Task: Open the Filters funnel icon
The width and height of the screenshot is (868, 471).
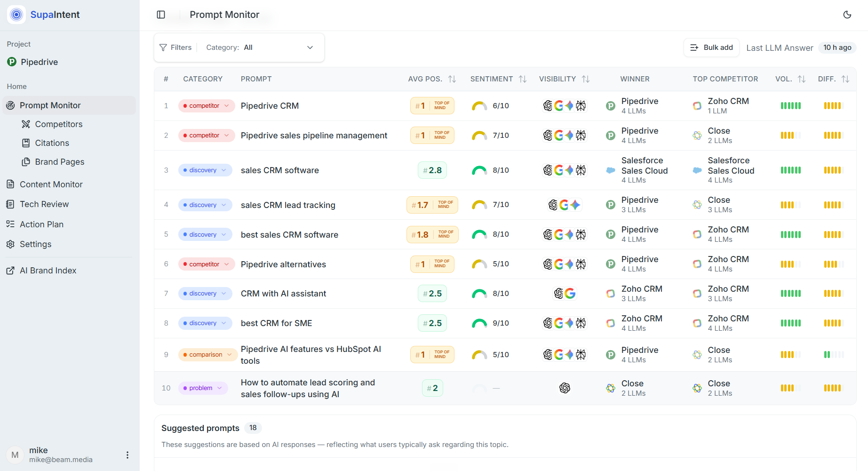Action: (x=163, y=48)
